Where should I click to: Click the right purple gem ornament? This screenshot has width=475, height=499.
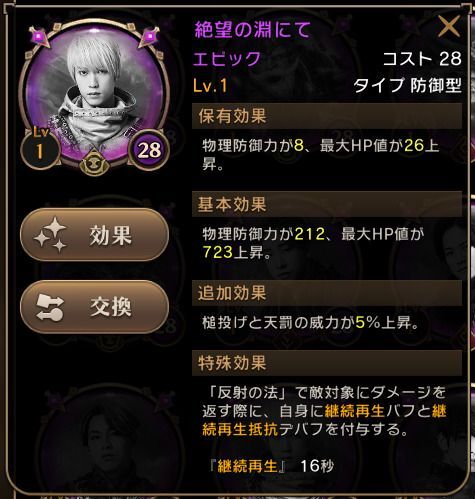point(149,37)
